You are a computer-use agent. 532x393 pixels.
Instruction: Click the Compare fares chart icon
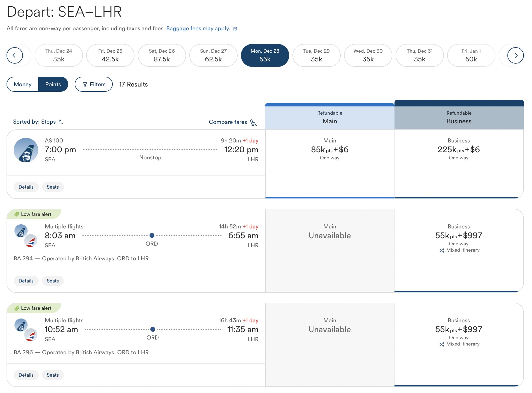pyautogui.click(x=253, y=122)
